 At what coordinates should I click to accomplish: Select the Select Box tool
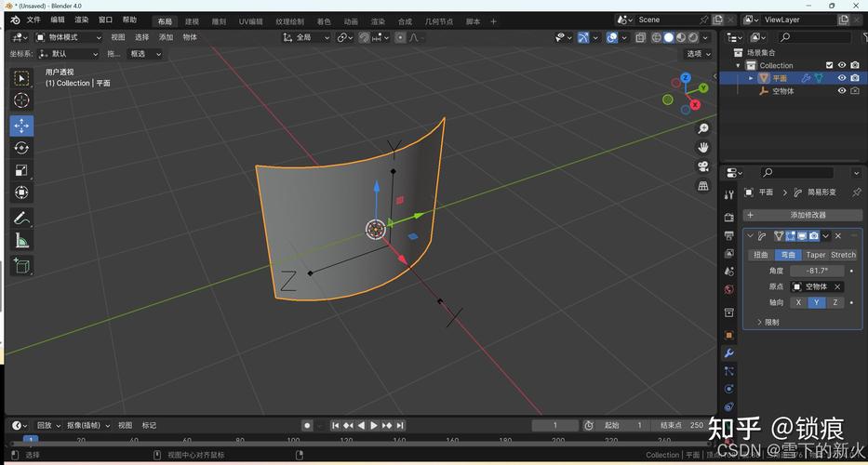[x=21, y=78]
